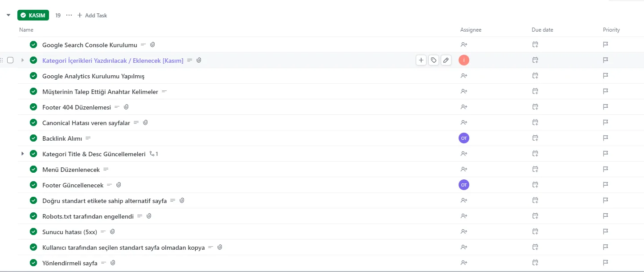Sort by the Priority column header
Image resolution: width=644 pixels, height=272 pixels.
tap(611, 30)
